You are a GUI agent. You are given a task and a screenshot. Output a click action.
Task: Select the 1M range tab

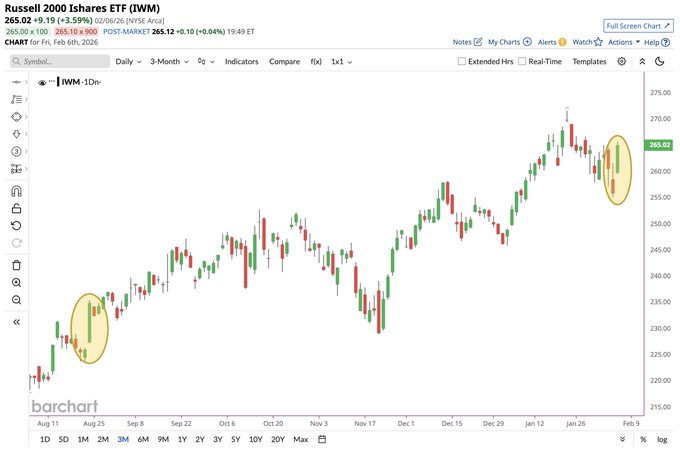click(x=83, y=439)
